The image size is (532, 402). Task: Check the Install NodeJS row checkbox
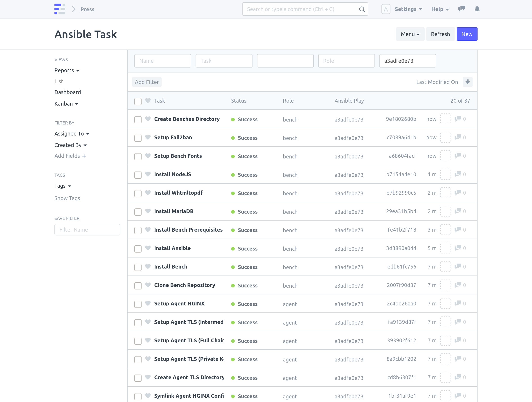[138, 175]
